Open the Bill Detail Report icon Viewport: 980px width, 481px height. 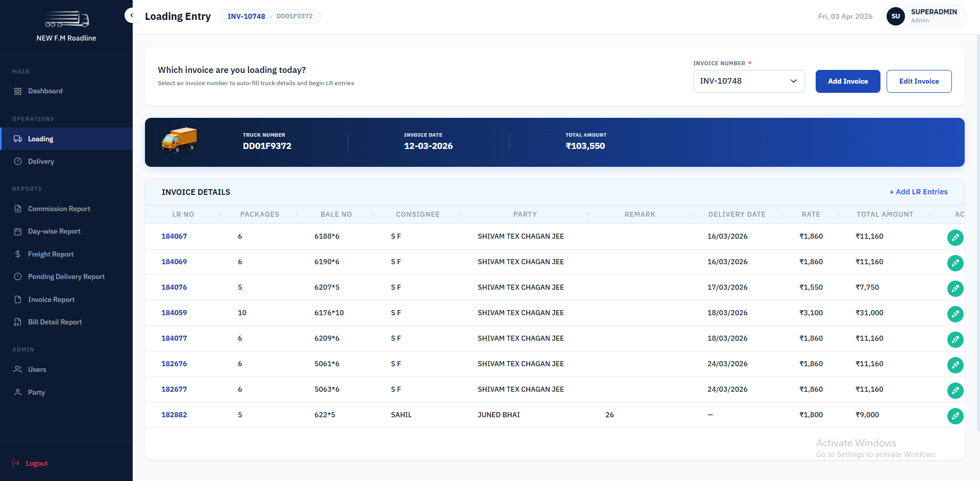click(17, 322)
